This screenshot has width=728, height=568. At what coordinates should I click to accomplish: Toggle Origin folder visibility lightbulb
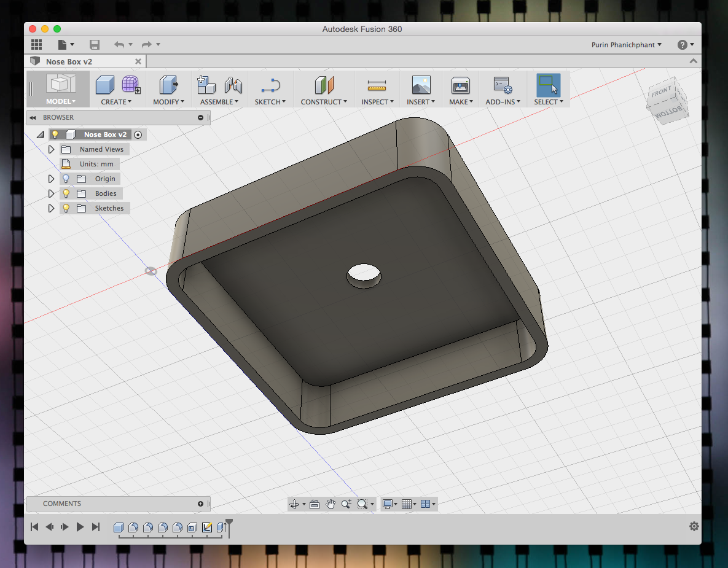pos(66,179)
